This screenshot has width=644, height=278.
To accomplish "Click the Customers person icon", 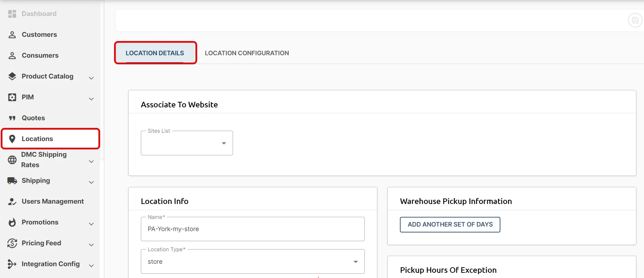I will coord(12,35).
